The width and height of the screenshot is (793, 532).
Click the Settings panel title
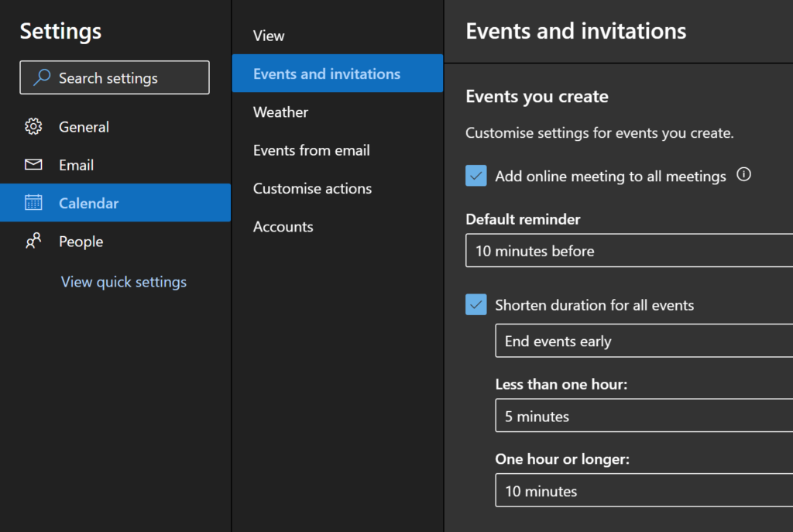(x=60, y=31)
